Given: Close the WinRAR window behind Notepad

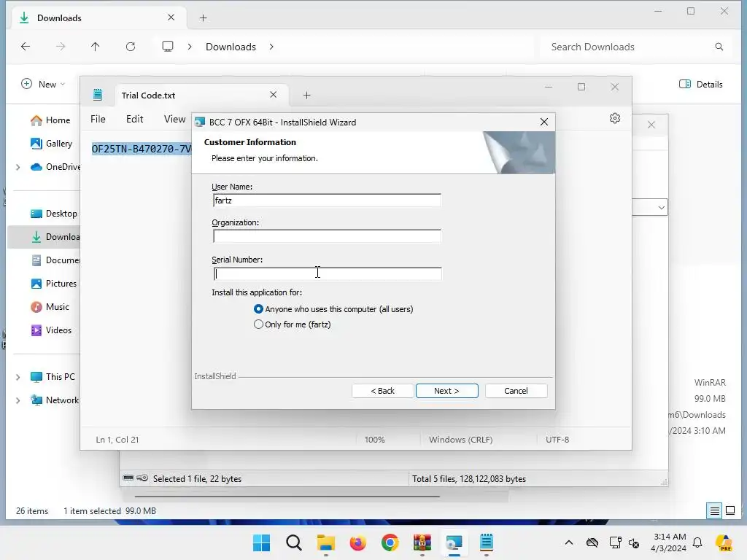Looking at the screenshot, I should coord(651,125).
